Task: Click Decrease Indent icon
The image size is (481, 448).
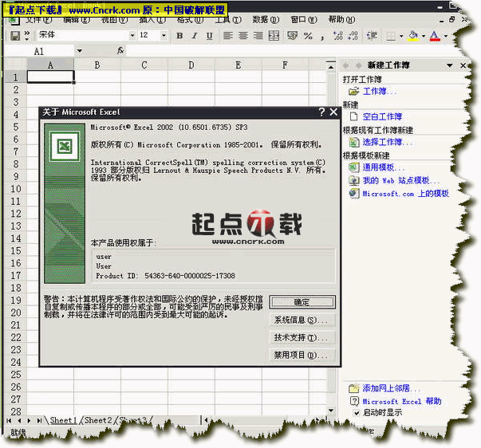Action: (372, 36)
